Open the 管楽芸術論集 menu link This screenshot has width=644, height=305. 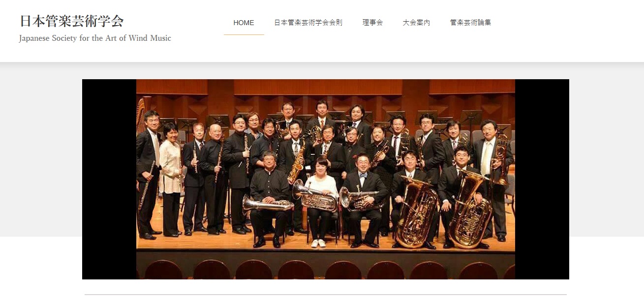(x=470, y=23)
